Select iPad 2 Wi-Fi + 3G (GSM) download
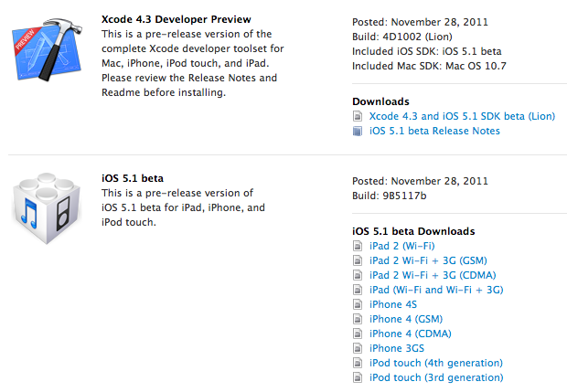Image resolution: width=567 pixels, height=392 pixels. point(428,260)
